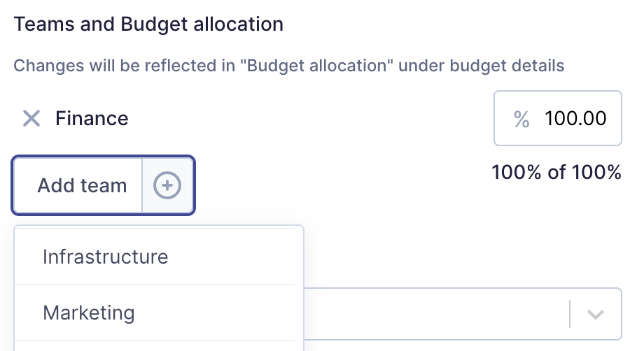The height and width of the screenshot is (351, 644).
Task: Click the "Changes will be reflected" helper text
Action: click(x=115, y=66)
